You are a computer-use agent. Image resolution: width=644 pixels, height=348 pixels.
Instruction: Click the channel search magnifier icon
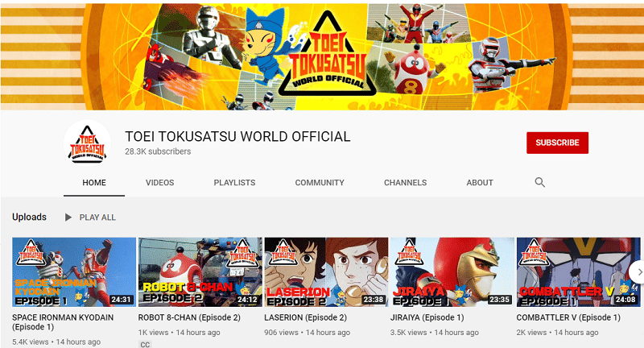click(539, 182)
